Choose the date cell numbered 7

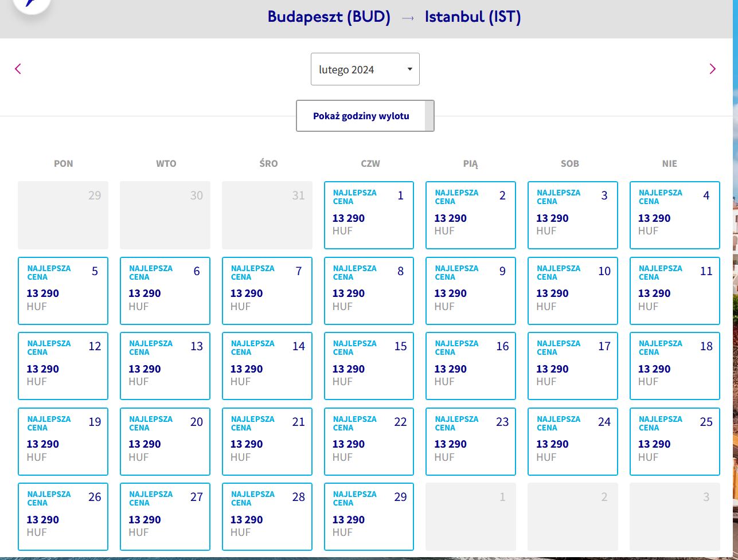point(267,291)
